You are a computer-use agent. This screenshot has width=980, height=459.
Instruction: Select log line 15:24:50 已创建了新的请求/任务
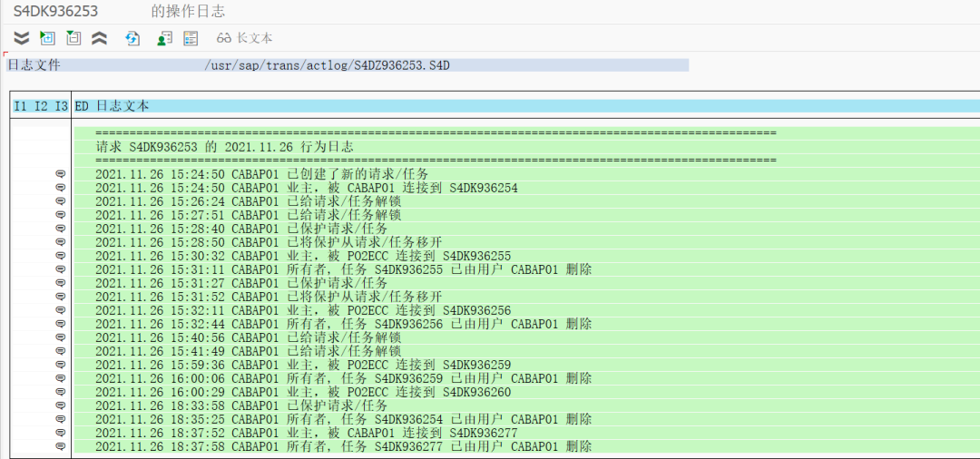click(x=262, y=174)
